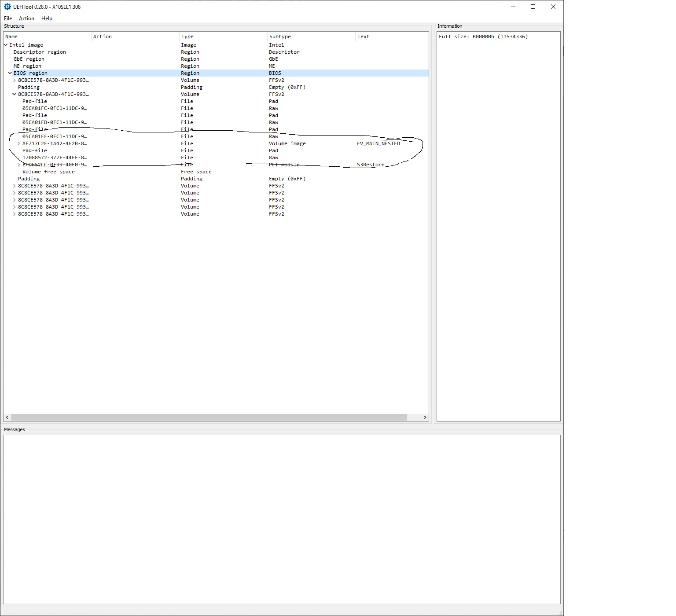Select the ME region row
Viewport: 676px width, 616px height.
point(216,66)
